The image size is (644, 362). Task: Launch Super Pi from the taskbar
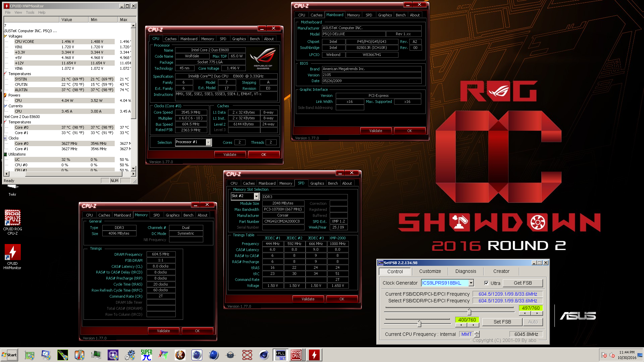[147, 355]
